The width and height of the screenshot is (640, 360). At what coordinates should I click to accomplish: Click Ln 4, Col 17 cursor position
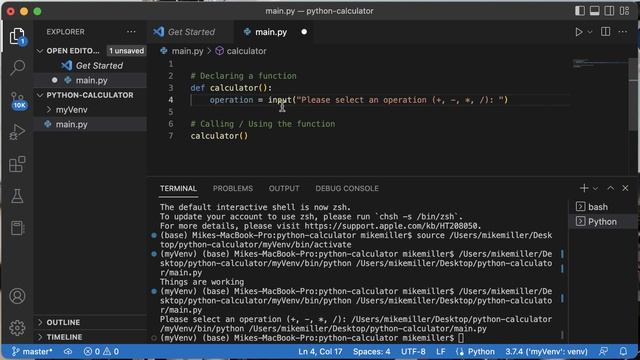click(x=320, y=351)
